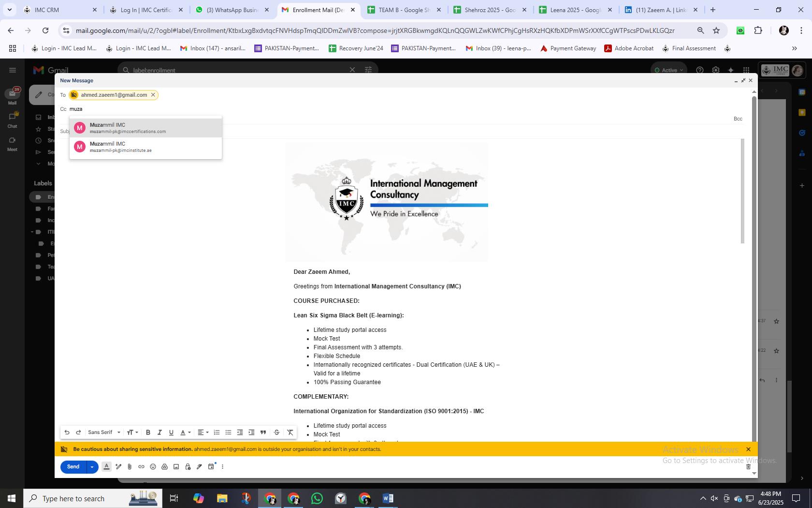Open File Explorer from taskbar
This screenshot has width=812, height=508.
click(222, 498)
